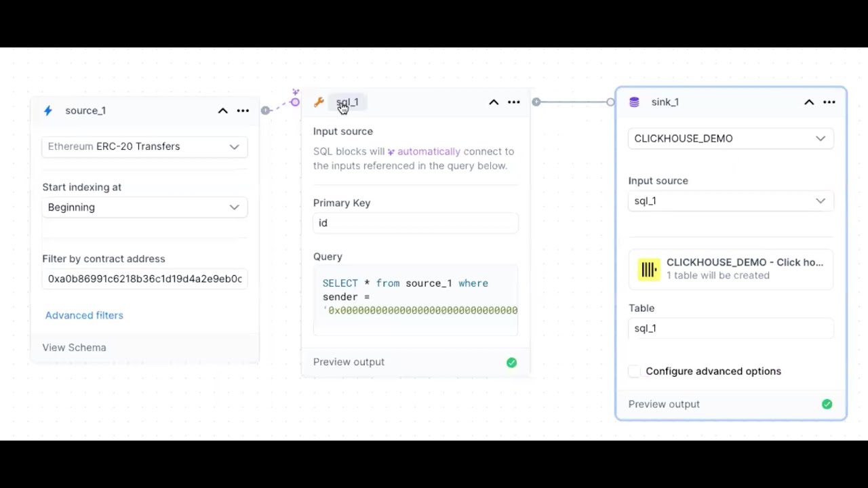Collapse the sql_1 block
This screenshot has width=868, height=488.
click(x=494, y=102)
